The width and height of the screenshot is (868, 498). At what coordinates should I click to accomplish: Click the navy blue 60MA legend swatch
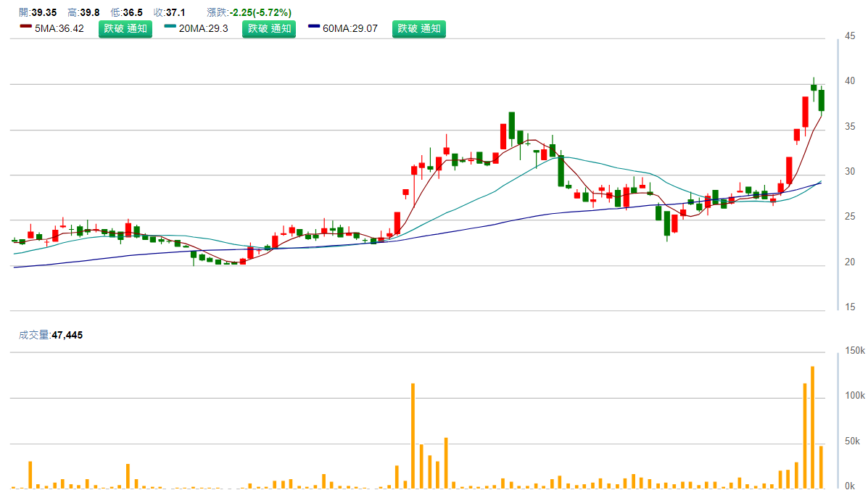click(314, 27)
